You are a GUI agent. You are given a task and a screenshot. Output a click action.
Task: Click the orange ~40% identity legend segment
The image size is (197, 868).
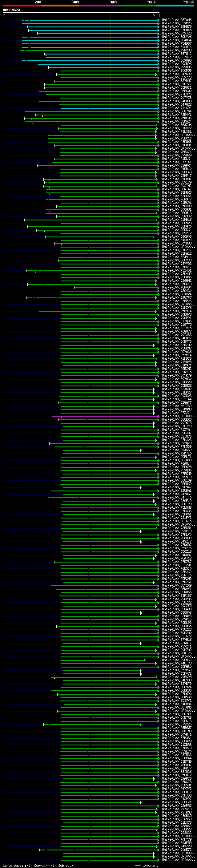point(60,6)
